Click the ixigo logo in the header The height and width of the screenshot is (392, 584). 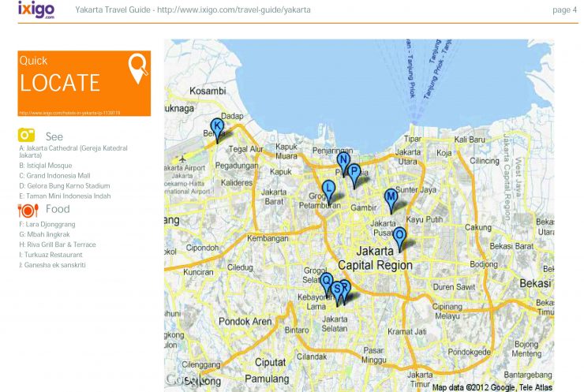[x=36, y=9]
